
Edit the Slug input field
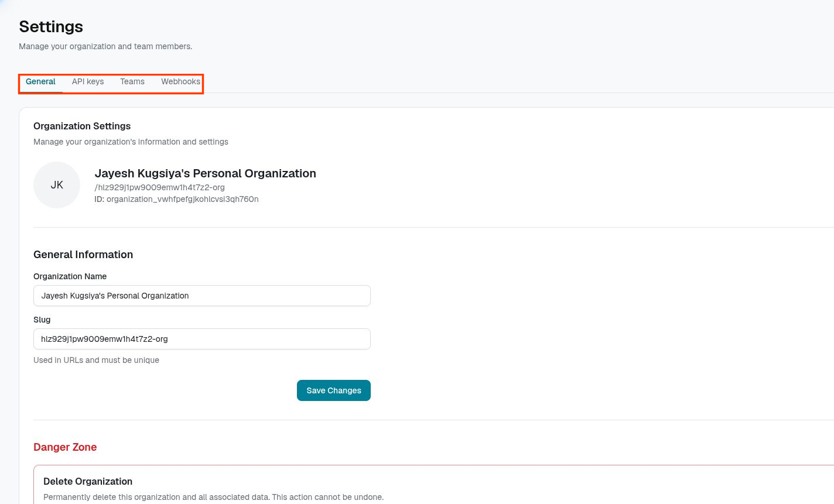(x=202, y=339)
